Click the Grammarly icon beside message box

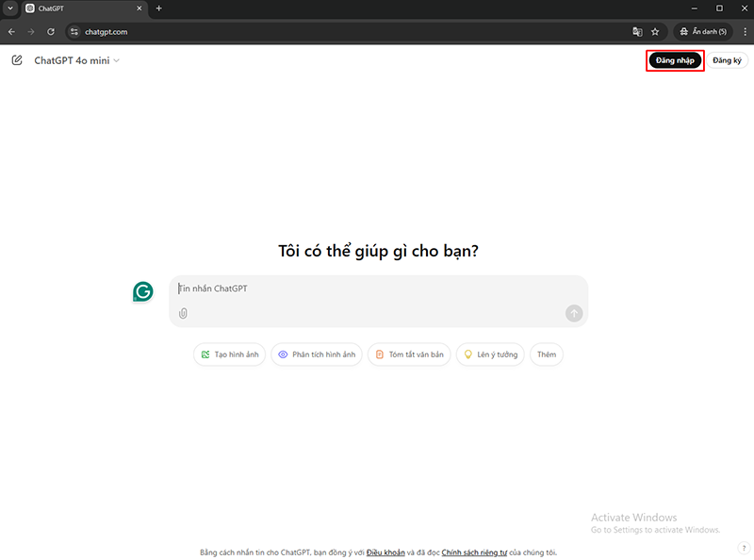coord(143,291)
